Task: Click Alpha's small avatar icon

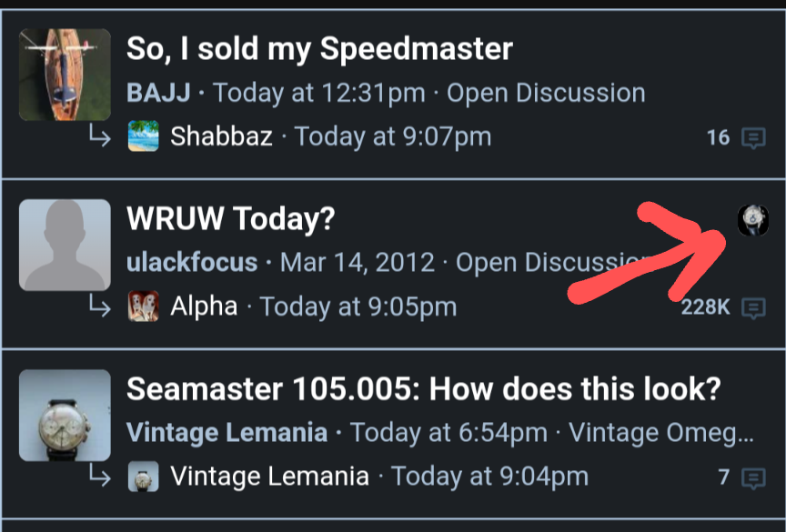Action: click(x=144, y=306)
